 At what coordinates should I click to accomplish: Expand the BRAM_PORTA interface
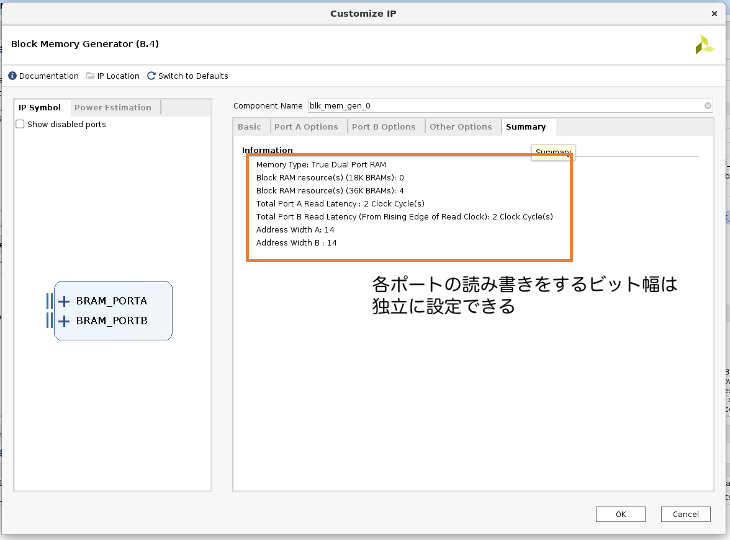64,301
